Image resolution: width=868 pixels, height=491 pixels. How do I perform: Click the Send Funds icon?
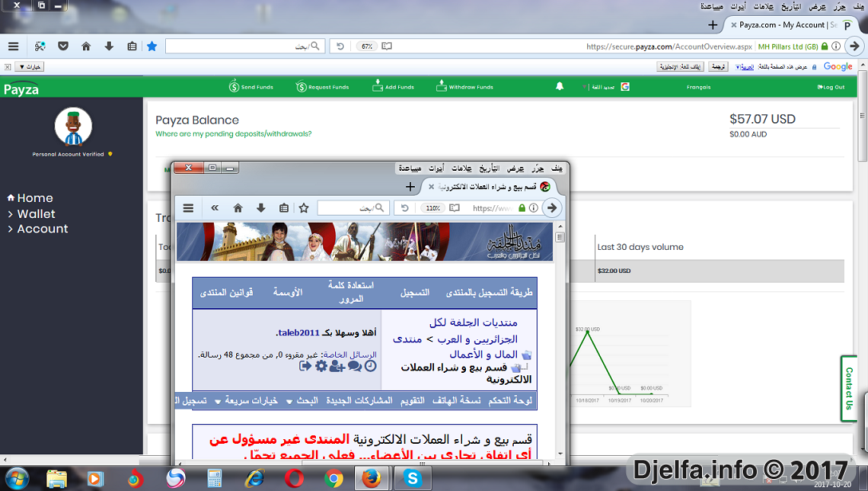tap(235, 86)
